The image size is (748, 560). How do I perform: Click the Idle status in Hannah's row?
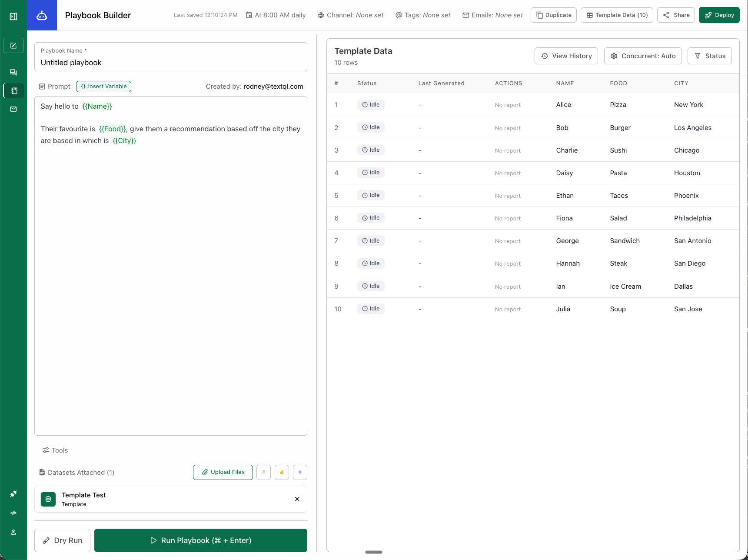click(371, 263)
